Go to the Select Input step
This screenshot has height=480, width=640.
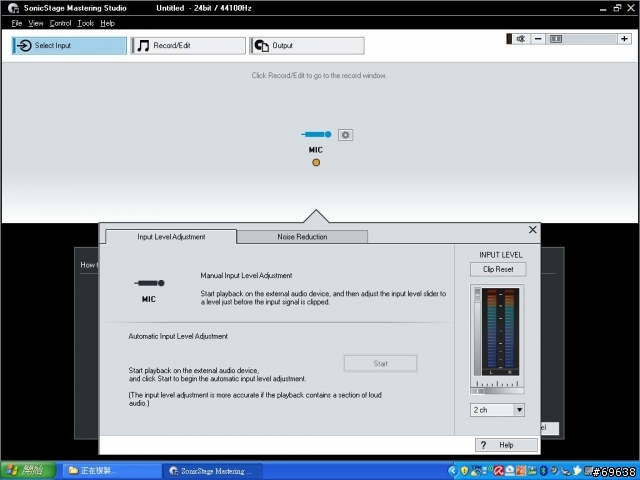tap(69, 45)
